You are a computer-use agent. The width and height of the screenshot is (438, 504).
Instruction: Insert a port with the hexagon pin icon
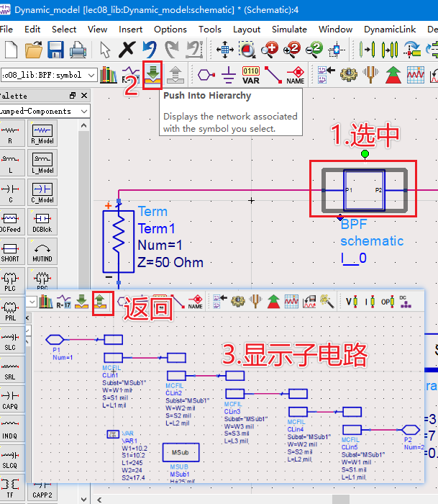click(x=206, y=75)
